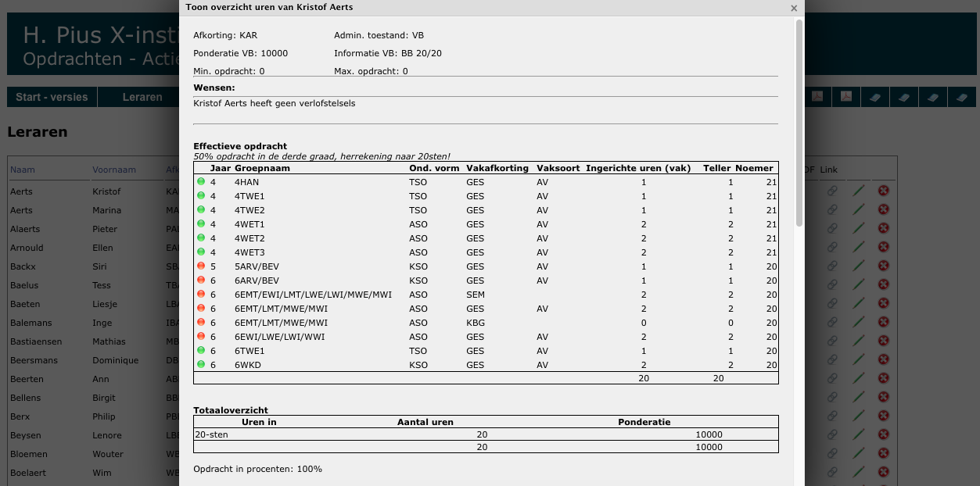Image resolution: width=980 pixels, height=486 pixels.
Task: Click the 'Admin. toestand: VB' line
Action: 379,35
